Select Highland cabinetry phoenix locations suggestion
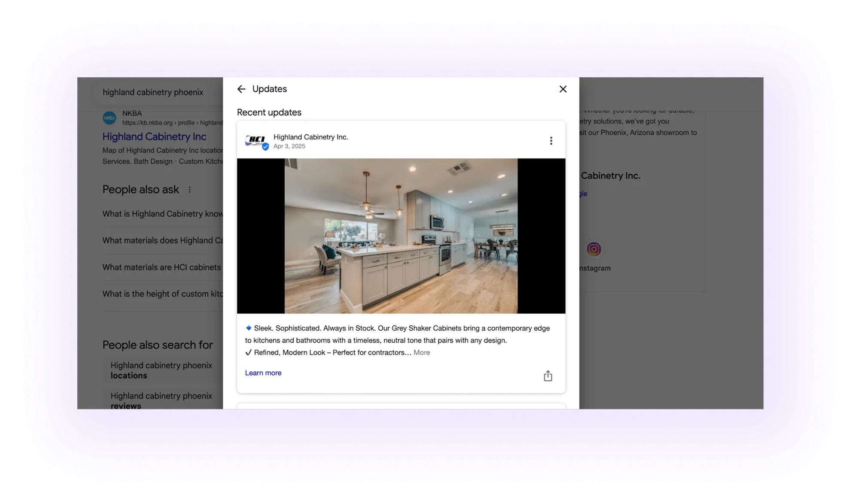Screen dimensions: 858x504 (x=161, y=370)
